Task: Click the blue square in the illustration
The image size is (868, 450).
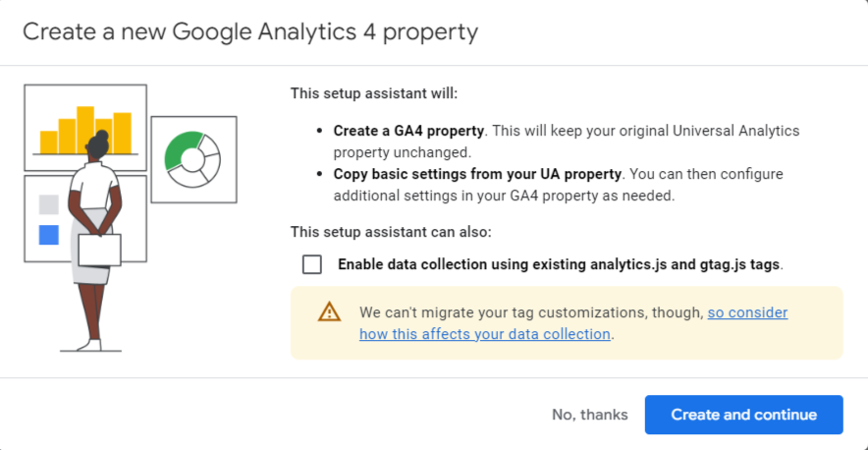Action: 49,235
